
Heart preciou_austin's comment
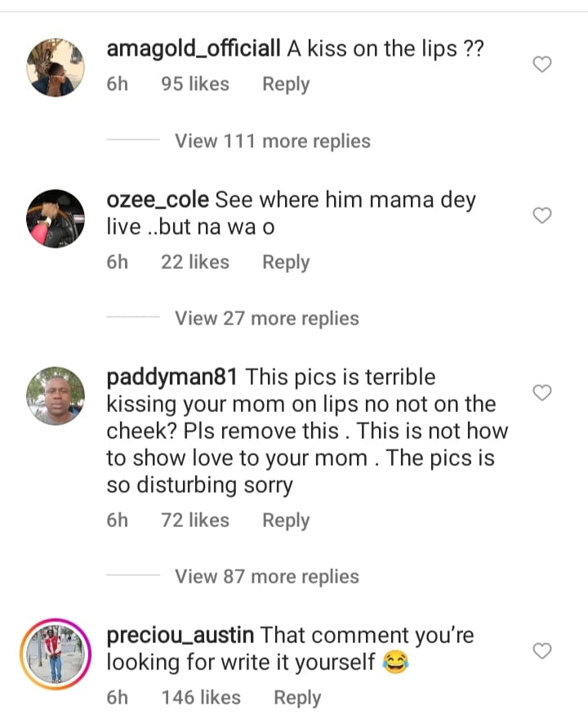coord(542,650)
